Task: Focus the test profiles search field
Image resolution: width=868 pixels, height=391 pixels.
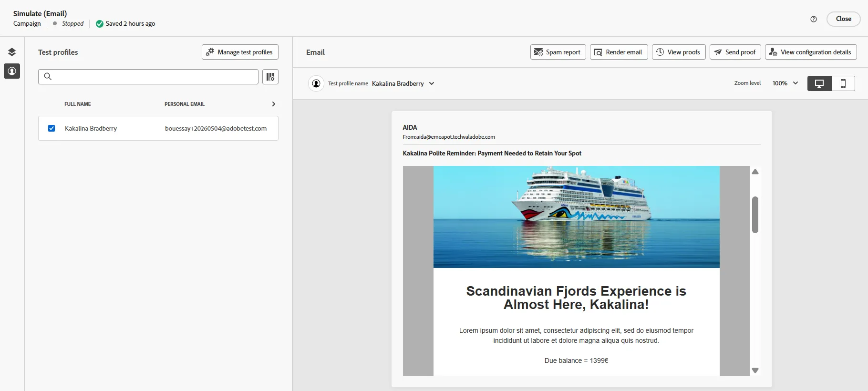Action: tap(148, 77)
